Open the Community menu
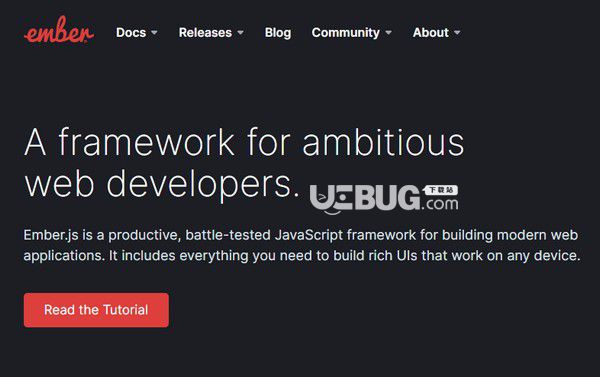The height and width of the screenshot is (377, 600). coord(346,33)
